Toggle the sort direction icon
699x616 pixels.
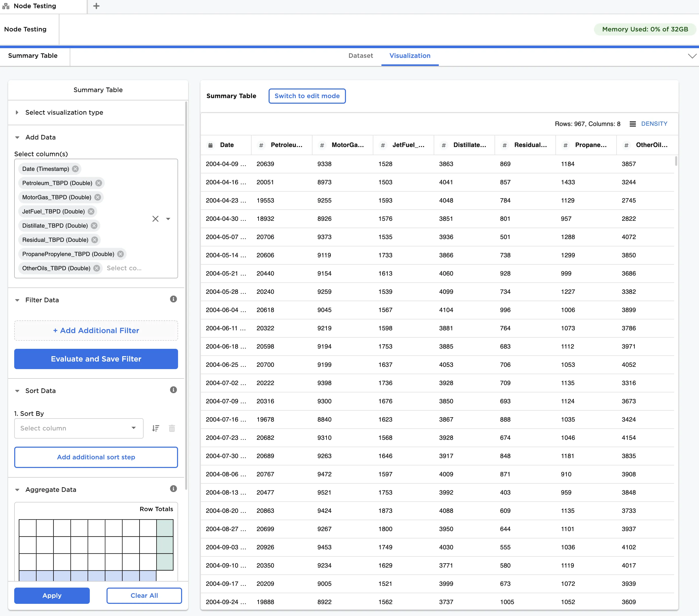155,428
